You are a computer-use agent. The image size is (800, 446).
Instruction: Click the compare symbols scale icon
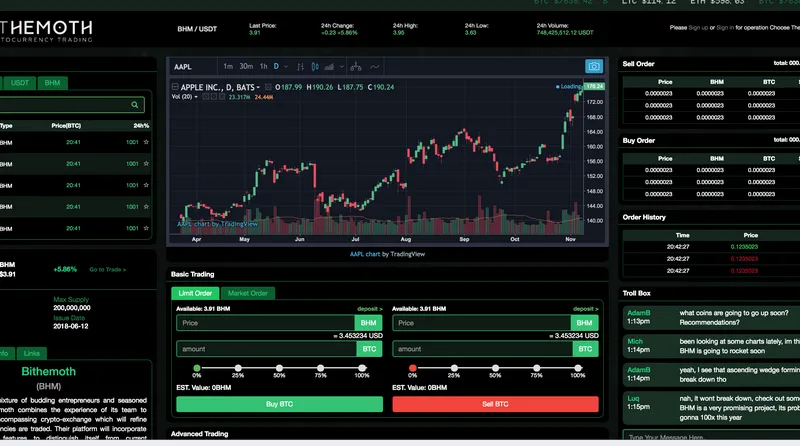click(356, 67)
